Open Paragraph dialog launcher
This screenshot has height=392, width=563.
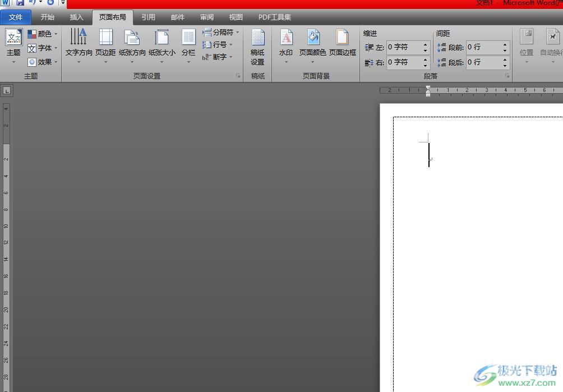(x=507, y=76)
